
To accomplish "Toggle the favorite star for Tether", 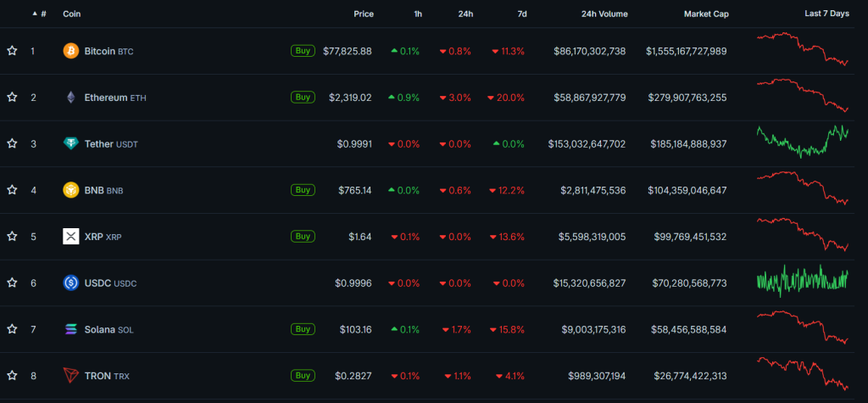I will pos(12,144).
